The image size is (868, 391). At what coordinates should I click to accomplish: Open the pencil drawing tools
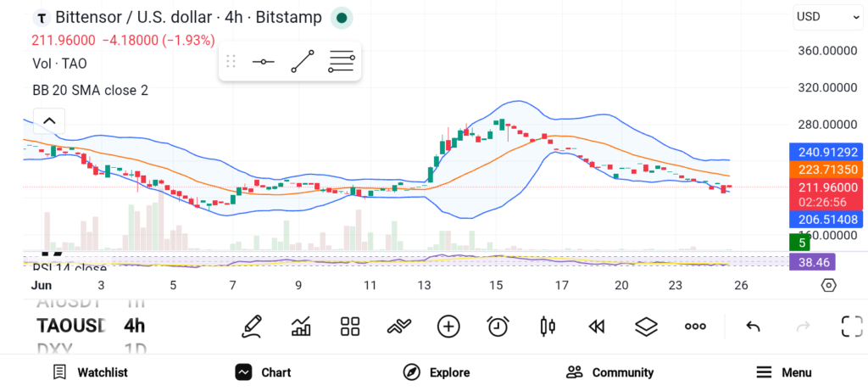point(251,327)
